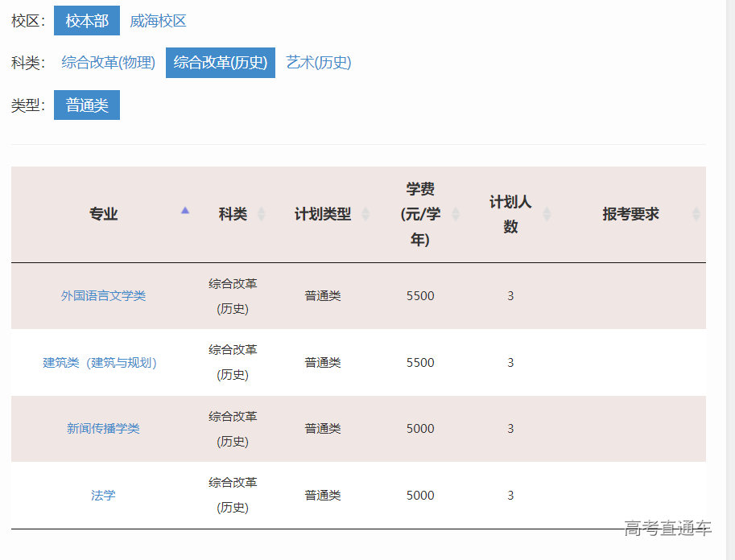Open 新闻传播学类 major link
The image size is (735, 560).
click(103, 429)
